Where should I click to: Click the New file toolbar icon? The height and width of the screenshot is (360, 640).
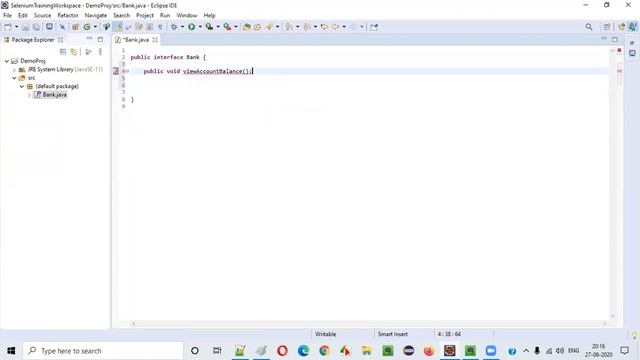[8, 27]
